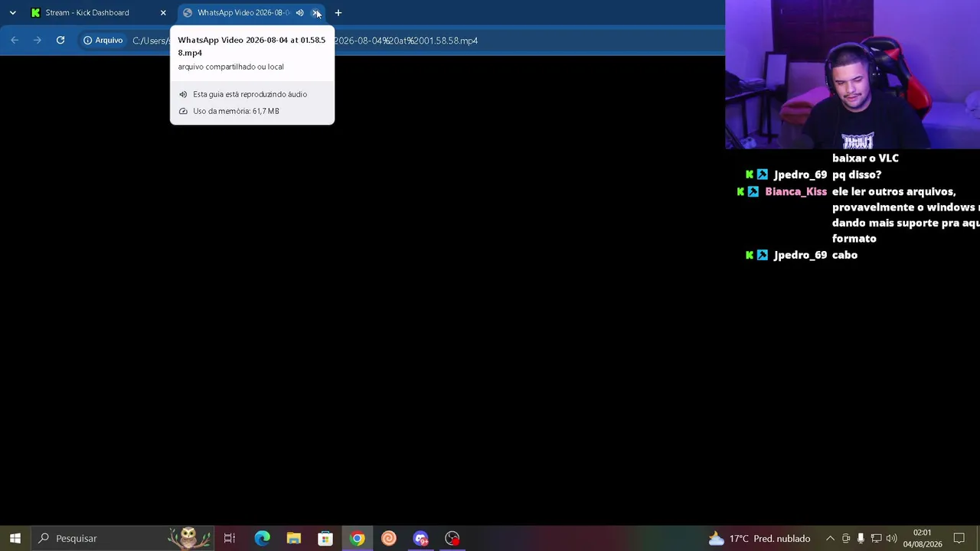This screenshot has height=551, width=980.
Task: Click the address bar file path
Action: [406, 41]
